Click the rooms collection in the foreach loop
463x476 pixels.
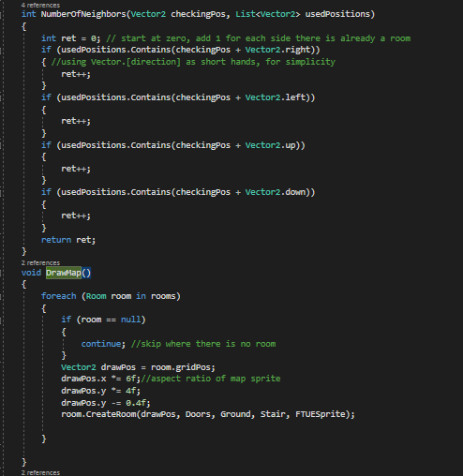tap(163, 296)
